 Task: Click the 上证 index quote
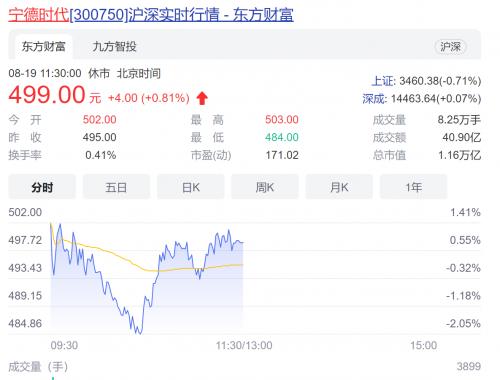coord(426,81)
